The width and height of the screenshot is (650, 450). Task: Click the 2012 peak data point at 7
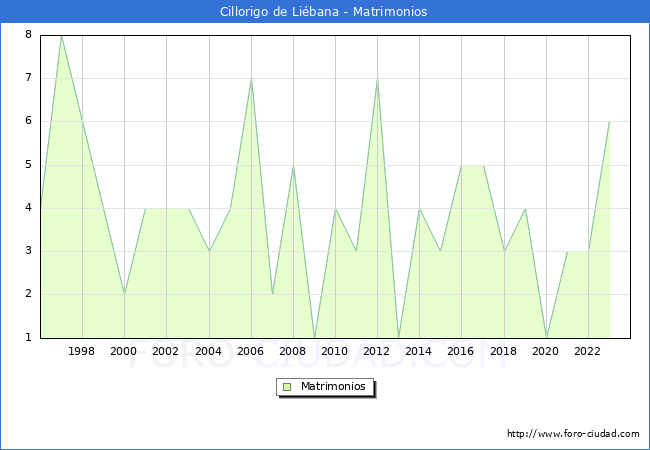(x=377, y=79)
